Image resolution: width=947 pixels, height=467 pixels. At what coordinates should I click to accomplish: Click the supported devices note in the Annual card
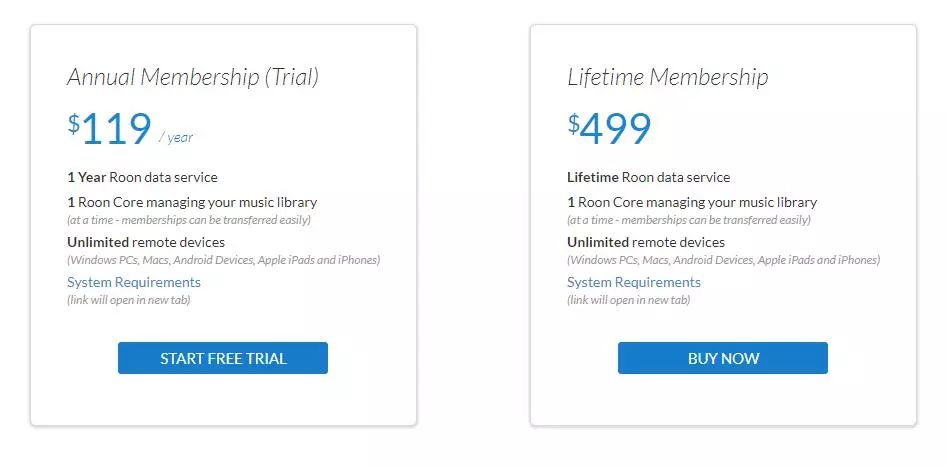coord(223,260)
